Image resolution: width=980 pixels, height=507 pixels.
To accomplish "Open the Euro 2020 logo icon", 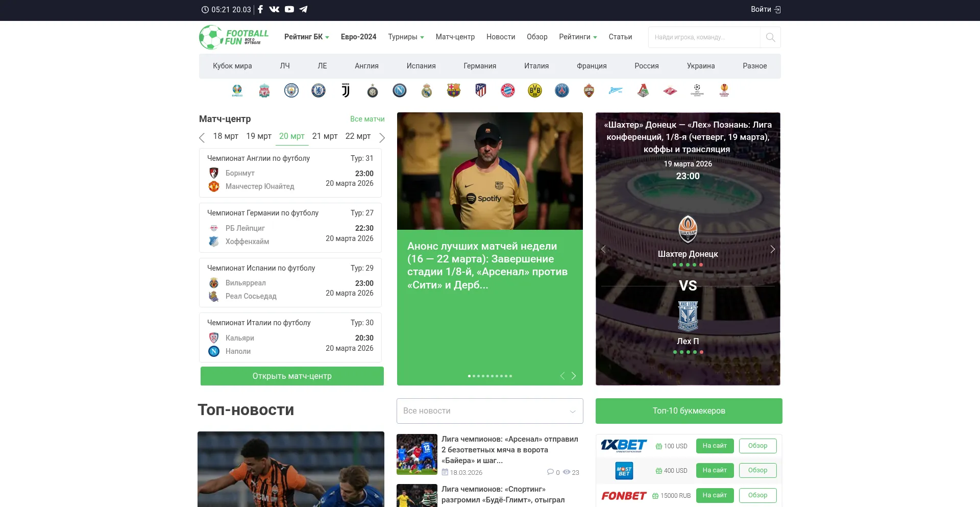I will click(x=237, y=91).
